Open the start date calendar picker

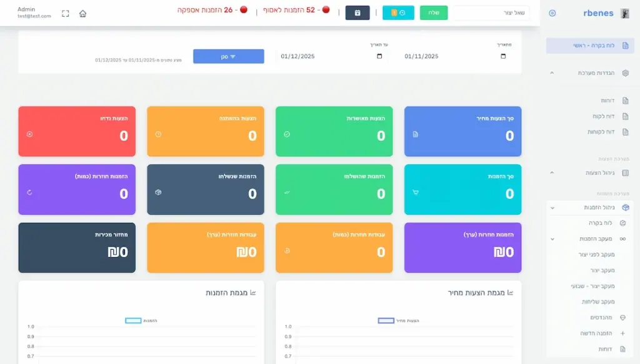click(x=503, y=56)
